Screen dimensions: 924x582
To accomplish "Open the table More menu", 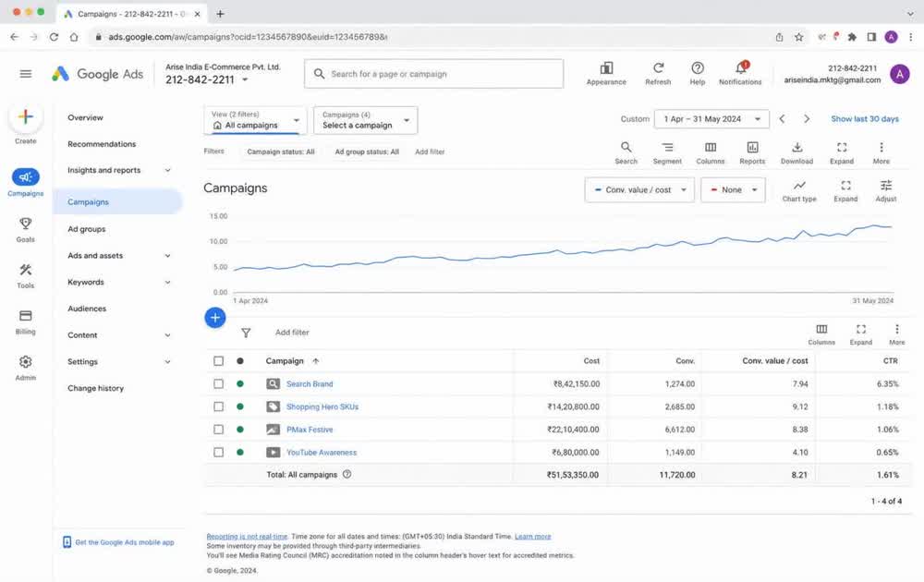I will pos(897,329).
